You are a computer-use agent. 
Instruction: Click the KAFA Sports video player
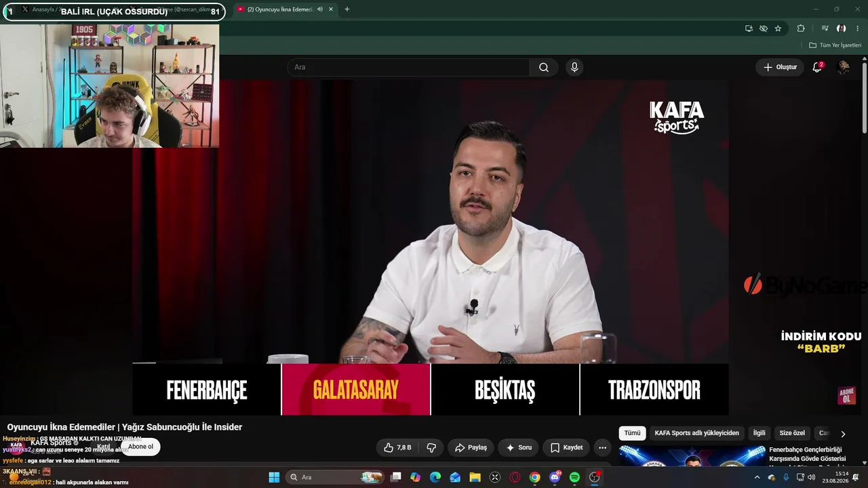pos(431,247)
